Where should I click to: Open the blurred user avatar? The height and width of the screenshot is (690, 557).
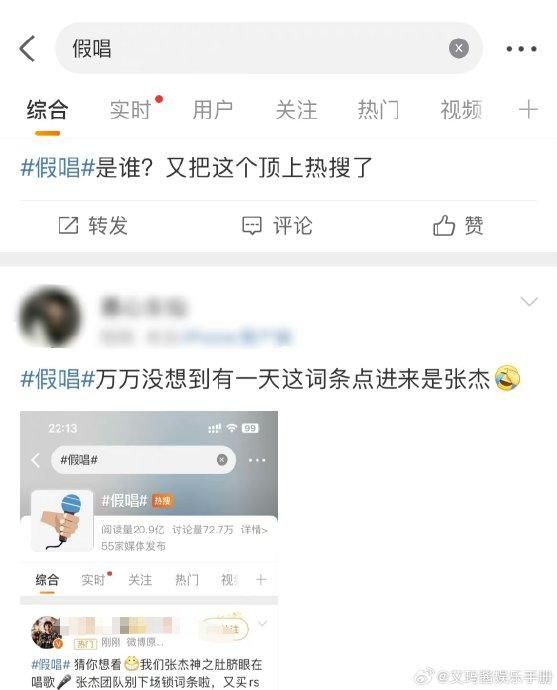tap(50, 317)
